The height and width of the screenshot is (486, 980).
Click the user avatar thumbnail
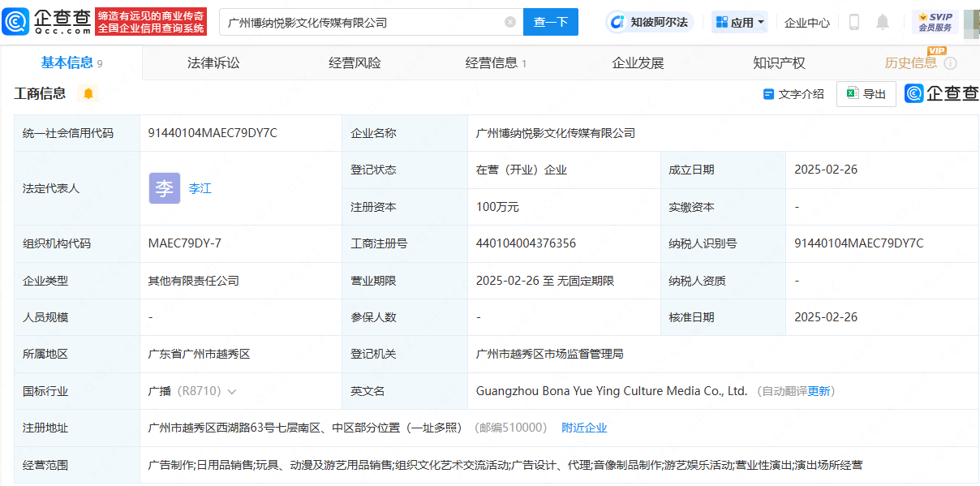click(972, 24)
